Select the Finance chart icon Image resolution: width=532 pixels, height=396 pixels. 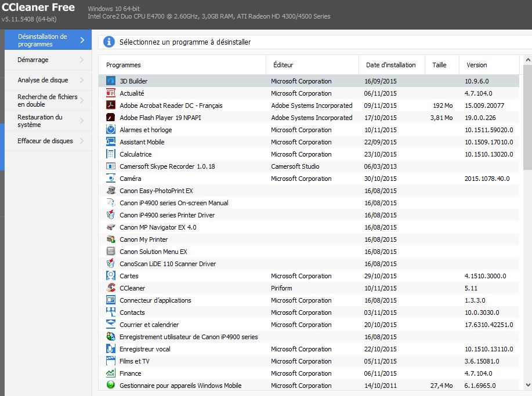[x=111, y=373]
